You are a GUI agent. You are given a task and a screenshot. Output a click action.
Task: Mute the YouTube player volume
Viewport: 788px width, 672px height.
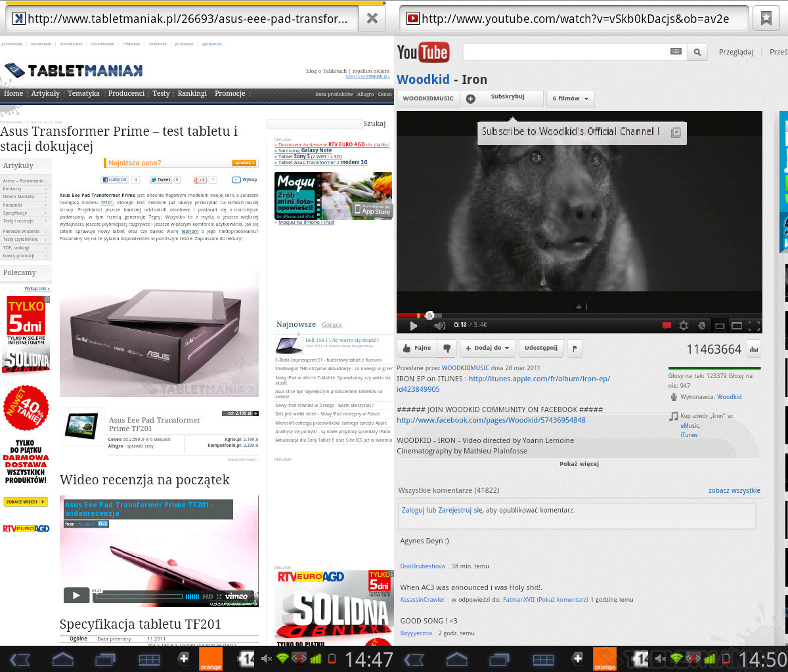click(439, 325)
